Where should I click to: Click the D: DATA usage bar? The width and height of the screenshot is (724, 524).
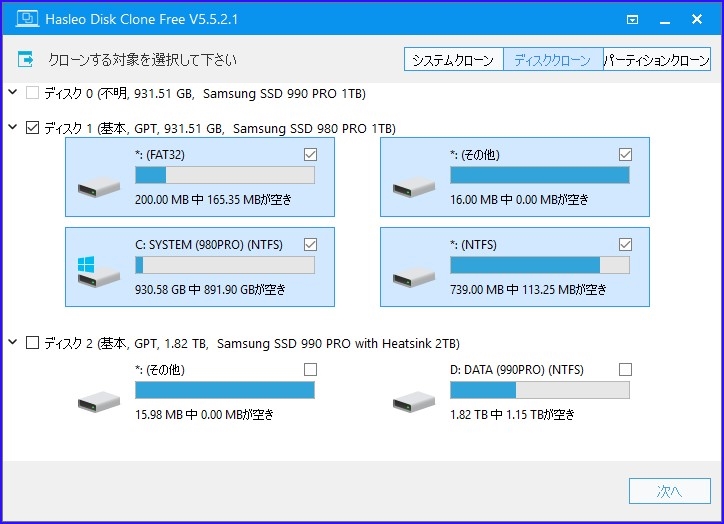point(540,390)
